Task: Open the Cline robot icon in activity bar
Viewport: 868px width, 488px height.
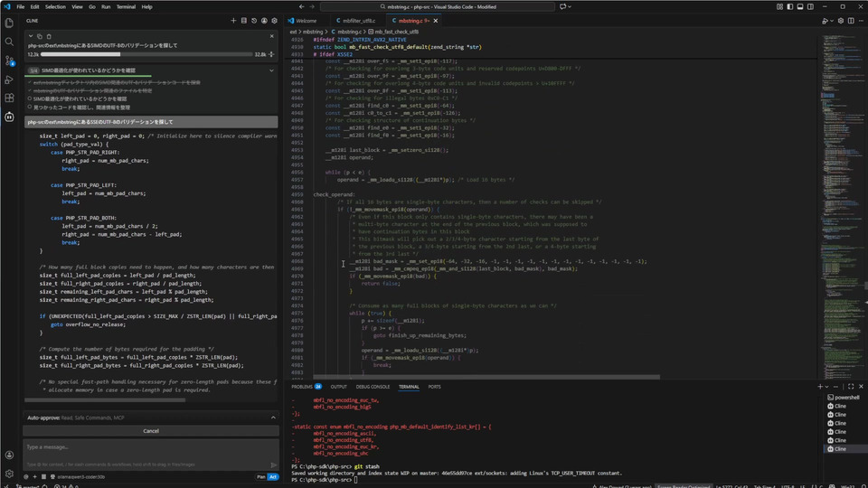Action: click(9, 117)
